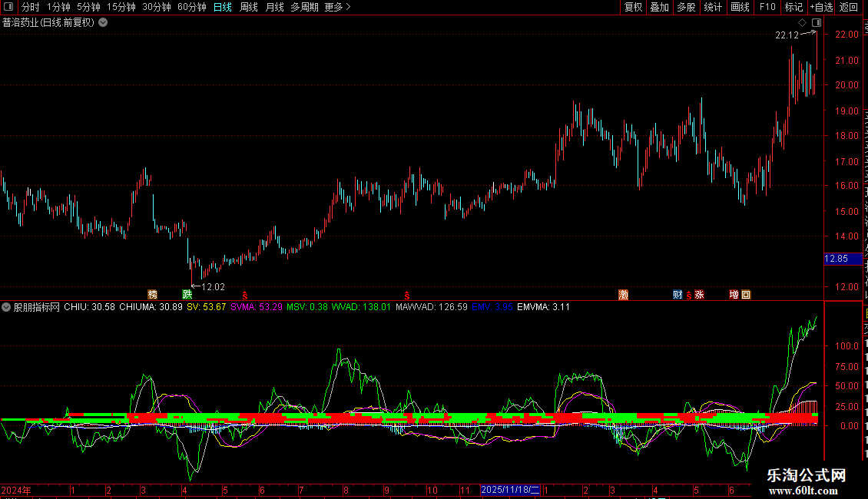The height and width of the screenshot is (499, 868).
Task: Select the 5分钟 period
Action: [88, 7]
